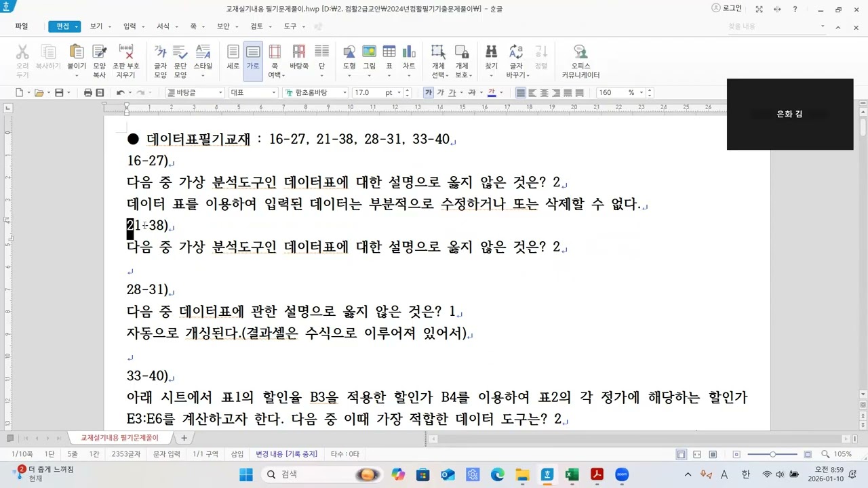Expand the font color dropdown arrow
This screenshot has height=488, width=868.
click(501, 93)
